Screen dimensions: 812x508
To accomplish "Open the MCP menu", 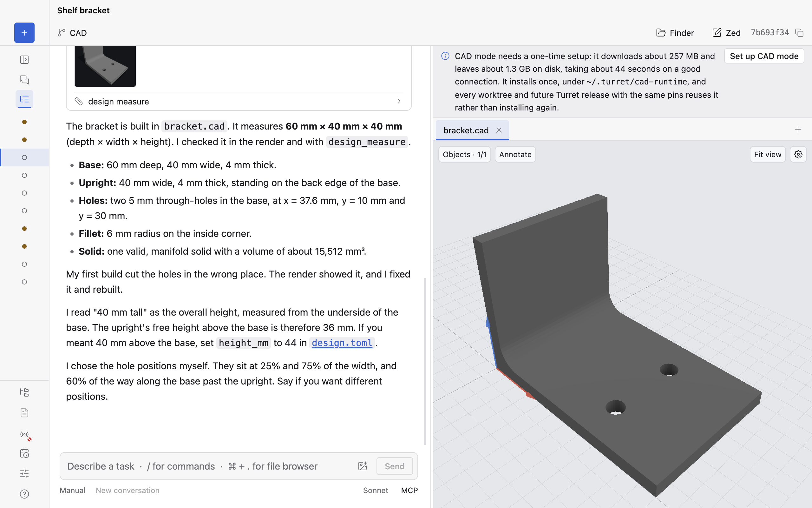I will [x=409, y=490].
